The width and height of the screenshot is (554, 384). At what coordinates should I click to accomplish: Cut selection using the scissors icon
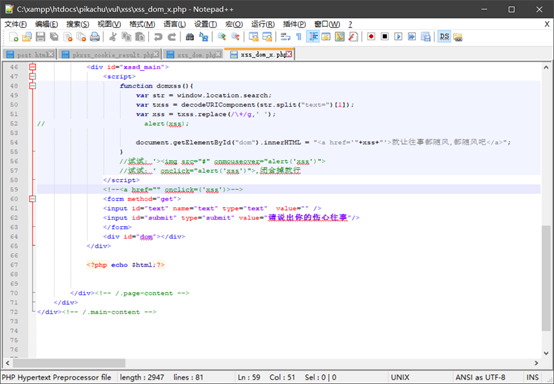[x=113, y=37]
